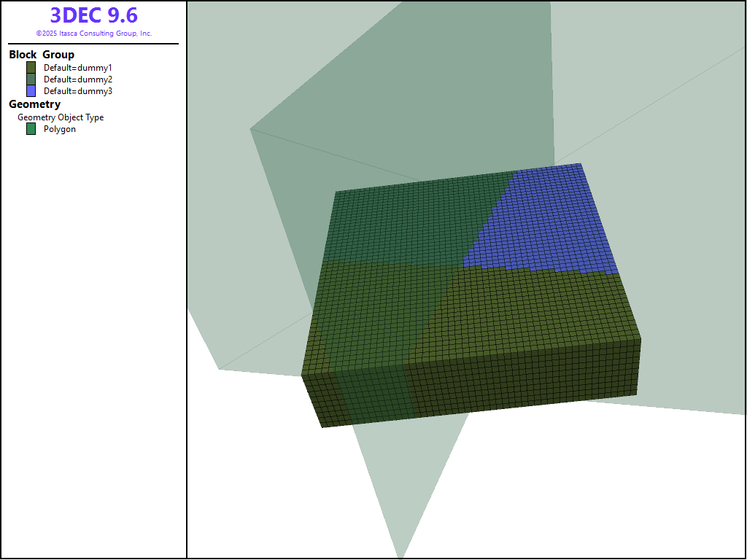Image resolution: width=747 pixels, height=560 pixels.
Task: Click the dummy1 olive color swatch
Action: point(31,67)
